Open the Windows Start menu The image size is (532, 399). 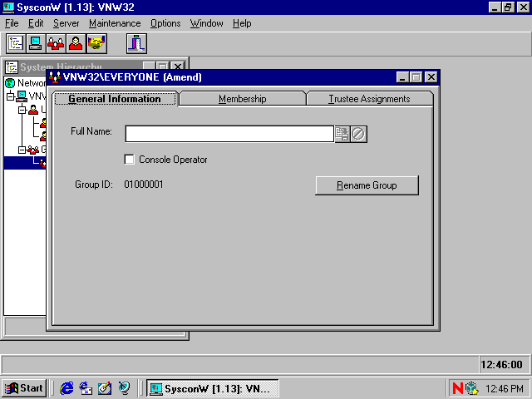[x=24, y=388]
